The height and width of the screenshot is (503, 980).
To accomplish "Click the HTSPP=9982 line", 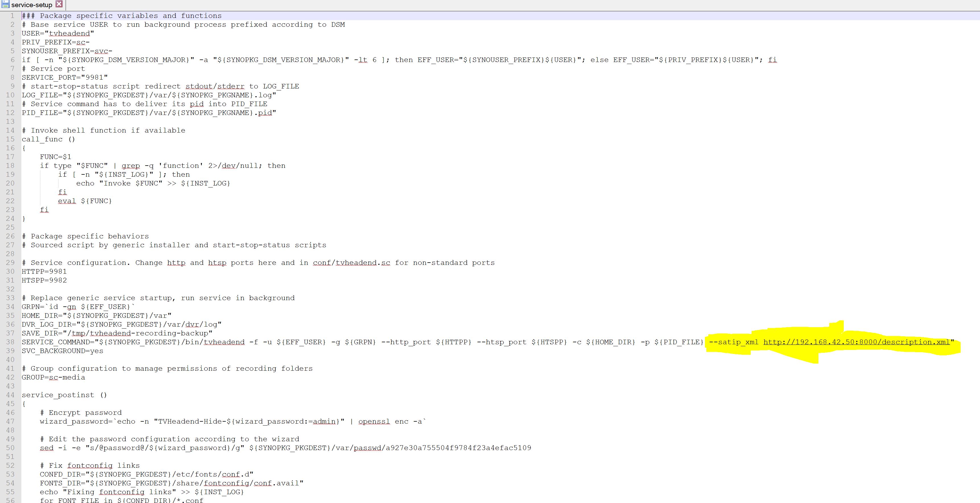I will (44, 281).
